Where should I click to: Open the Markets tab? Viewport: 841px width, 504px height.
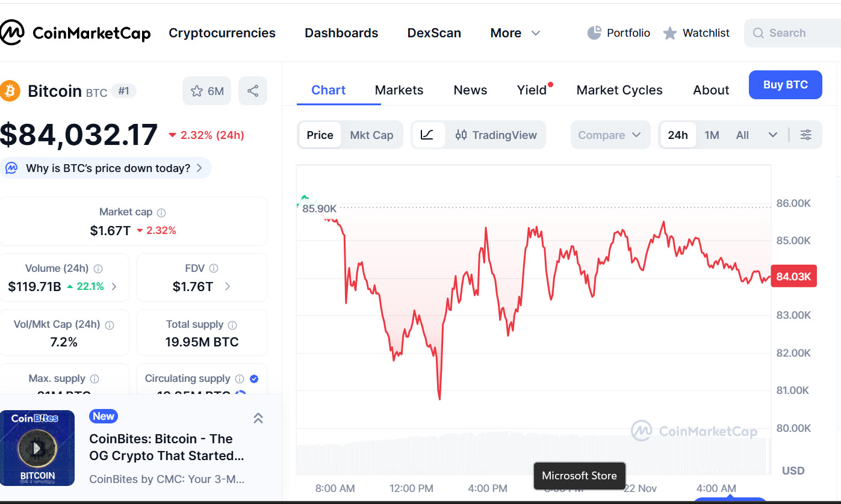tap(399, 90)
